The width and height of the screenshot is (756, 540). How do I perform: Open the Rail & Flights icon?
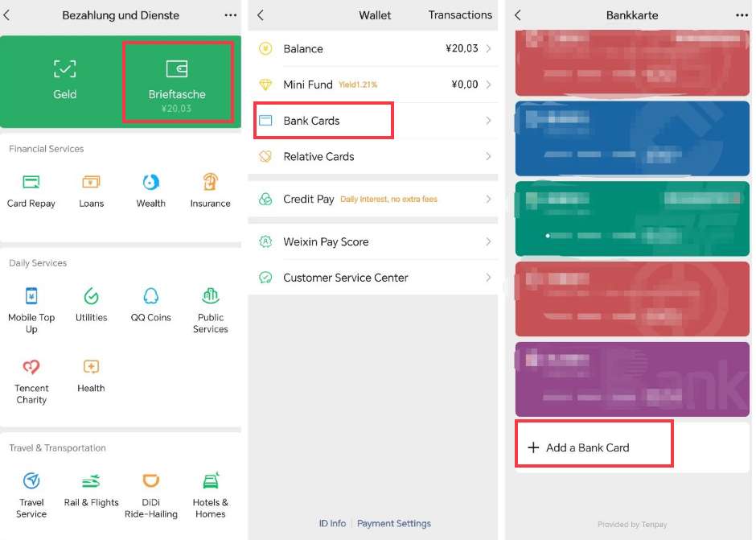click(x=91, y=480)
